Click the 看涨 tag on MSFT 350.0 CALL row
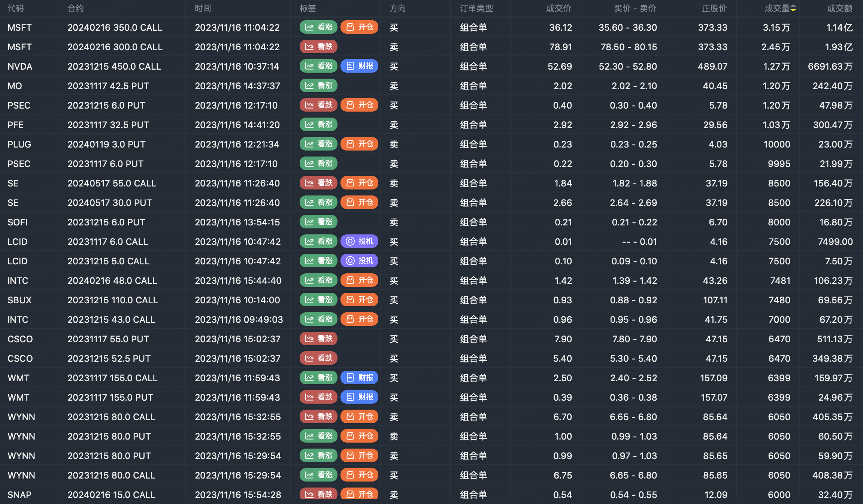 pos(318,27)
